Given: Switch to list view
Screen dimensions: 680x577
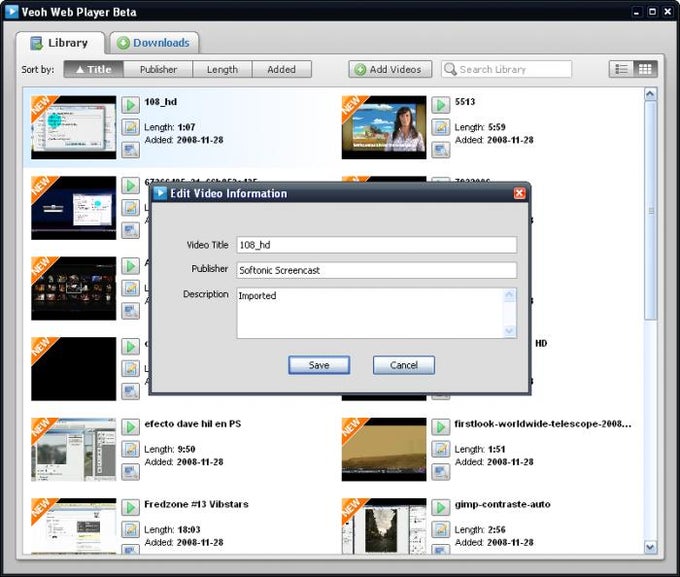Looking at the screenshot, I should point(621,69).
